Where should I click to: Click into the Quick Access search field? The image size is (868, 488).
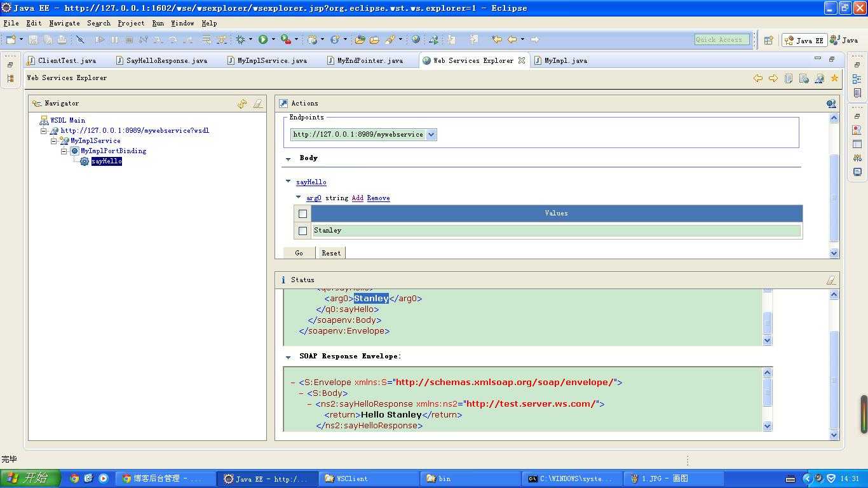721,40
